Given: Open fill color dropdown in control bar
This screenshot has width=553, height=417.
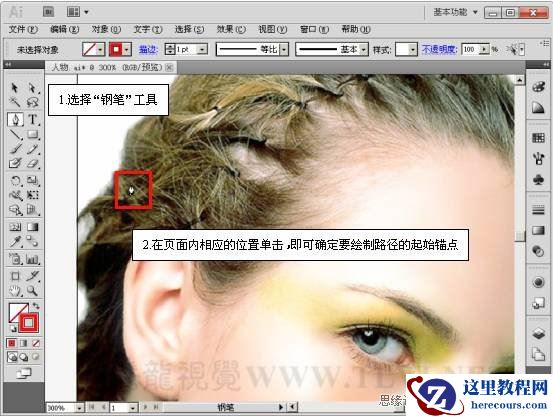Looking at the screenshot, I should (100, 50).
